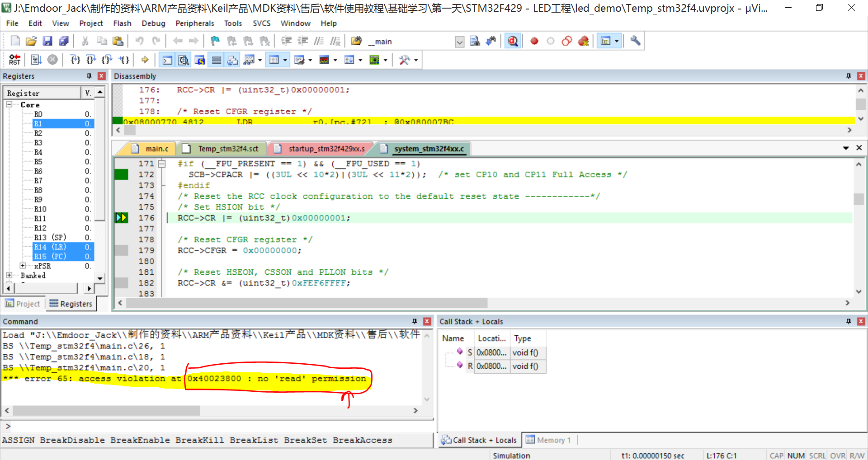
Task: Open the Memory Windows dropdown arrow
Action: click(284, 60)
